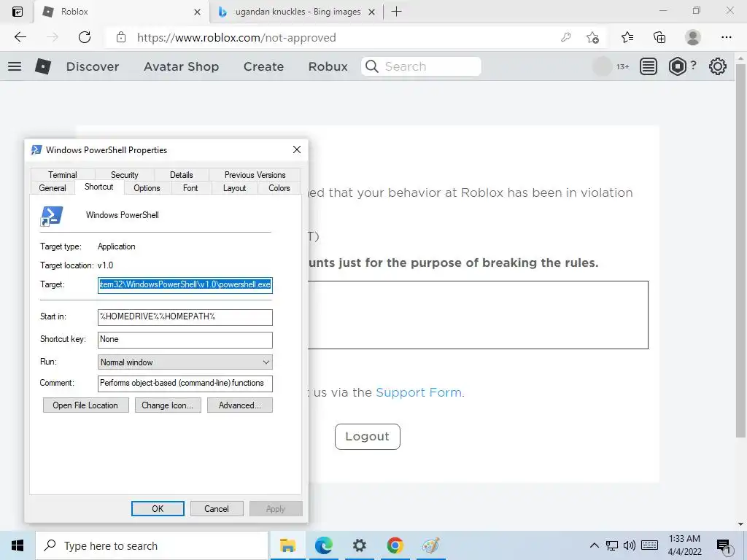Switch to the Layout tab
Image resolution: width=747 pixels, height=560 pixels.
pos(234,188)
